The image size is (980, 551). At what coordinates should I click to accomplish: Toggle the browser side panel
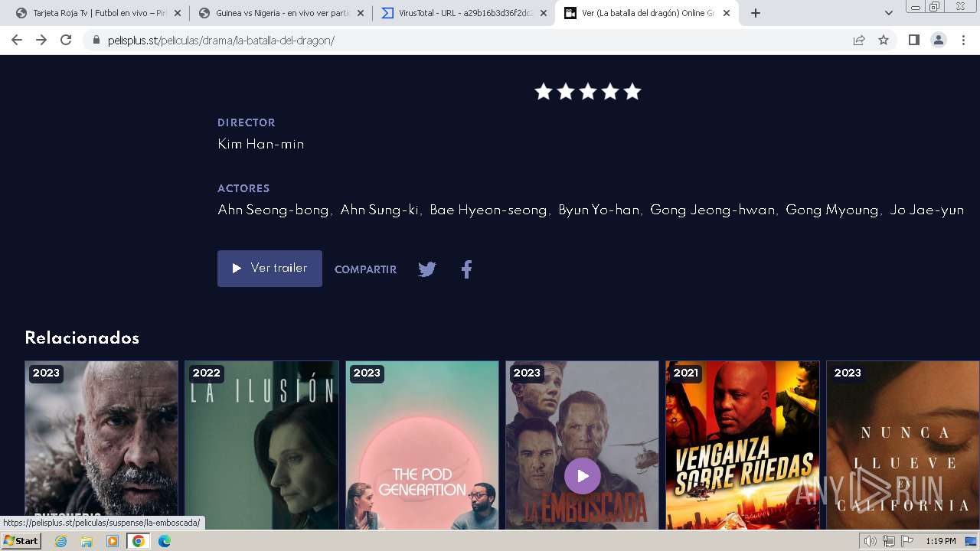[x=914, y=40]
